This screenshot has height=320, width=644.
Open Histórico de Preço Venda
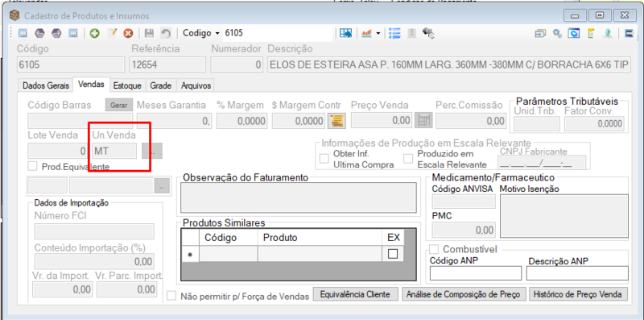[579, 294]
